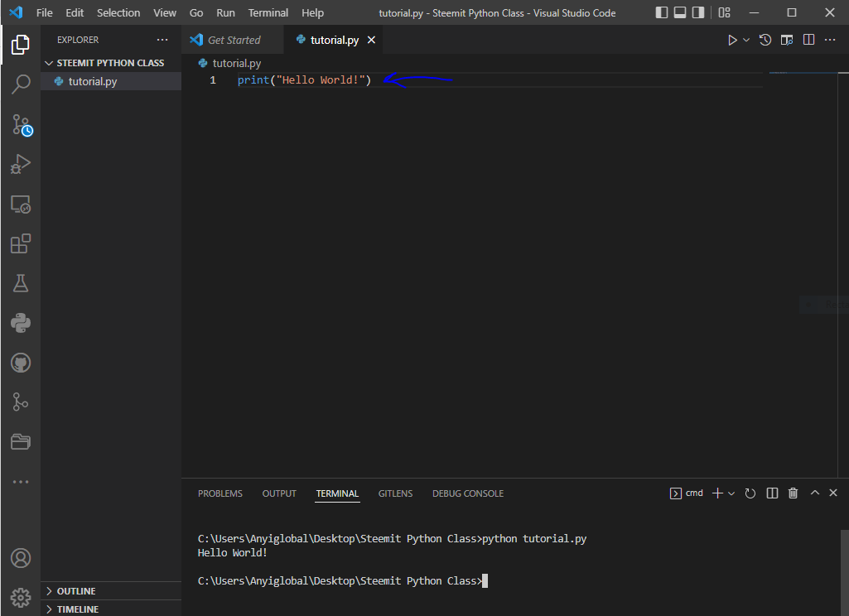Close the tutorial.py editor tab
This screenshot has width=849, height=616.
[x=371, y=40]
